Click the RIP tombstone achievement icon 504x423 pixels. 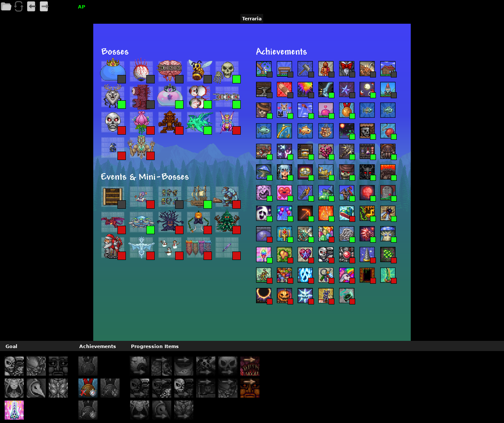tap(388, 193)
